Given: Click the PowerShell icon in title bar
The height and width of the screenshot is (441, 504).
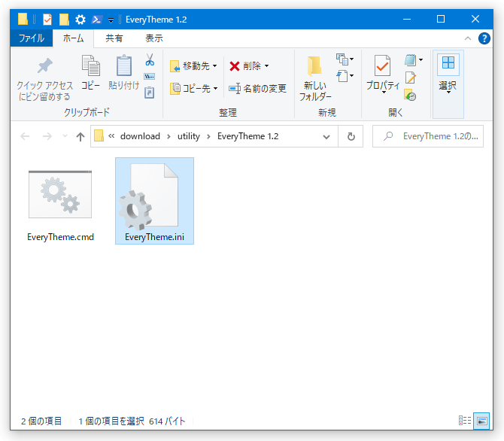Looking at the screenshot, I should click(x=97, y=20).
